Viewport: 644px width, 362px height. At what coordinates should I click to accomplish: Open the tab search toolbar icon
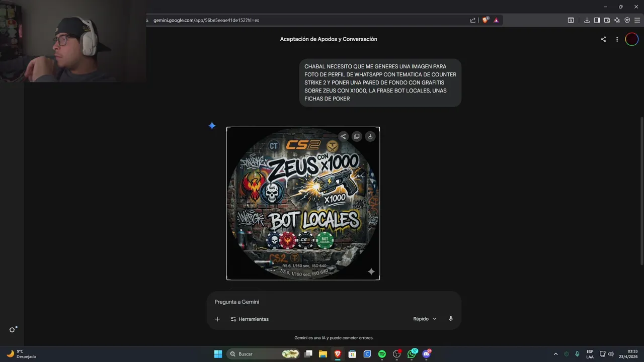(571, 20)
